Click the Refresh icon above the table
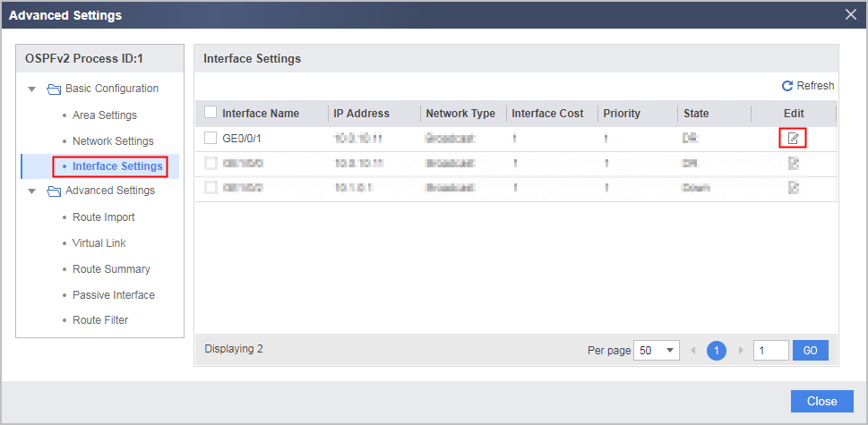 coord(787,86)
